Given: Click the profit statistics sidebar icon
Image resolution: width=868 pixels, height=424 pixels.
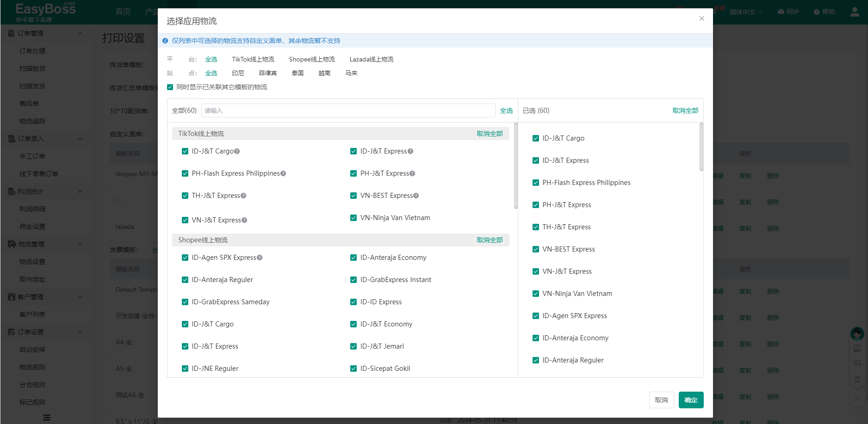Looking at the screenshot, I should [12, 191].
